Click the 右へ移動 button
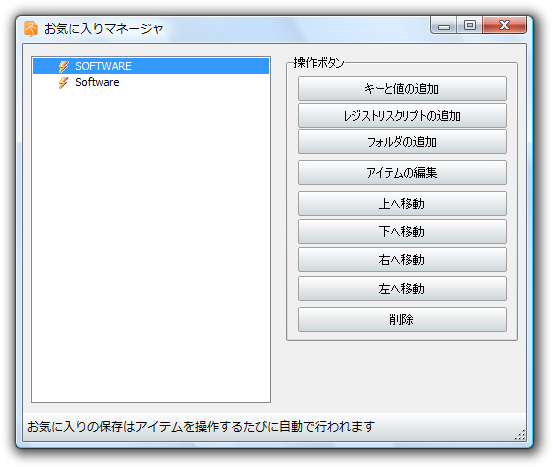 click(402, 260)
